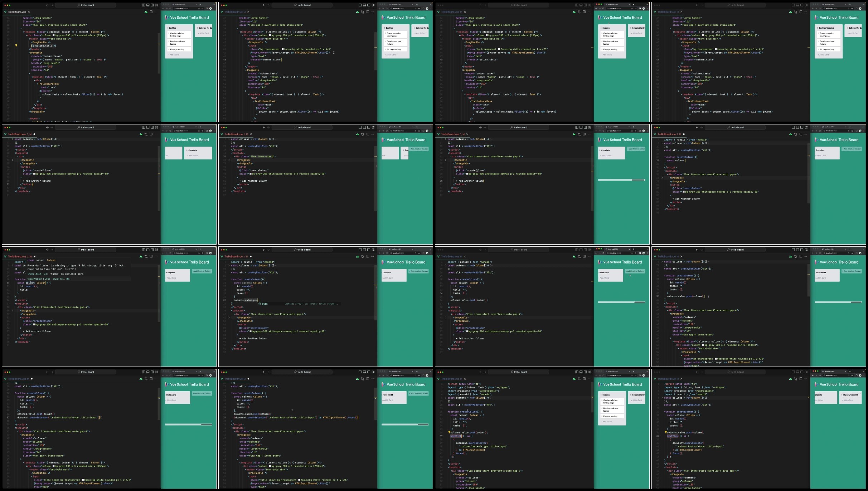Screen dimensions: 868x491
Task: Click "View Problem" in the error tooltip
Action: pyautogui.click(x=39, y=279)
